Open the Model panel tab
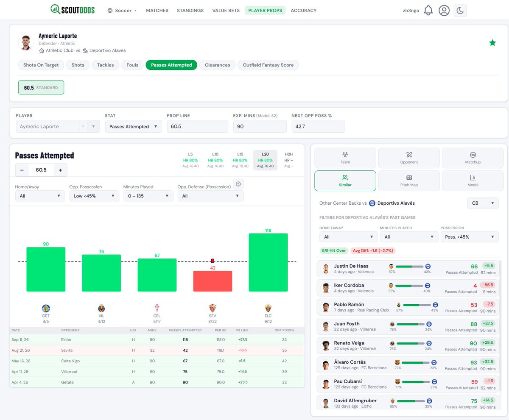 pyautogui.click(x=473, y=181)
